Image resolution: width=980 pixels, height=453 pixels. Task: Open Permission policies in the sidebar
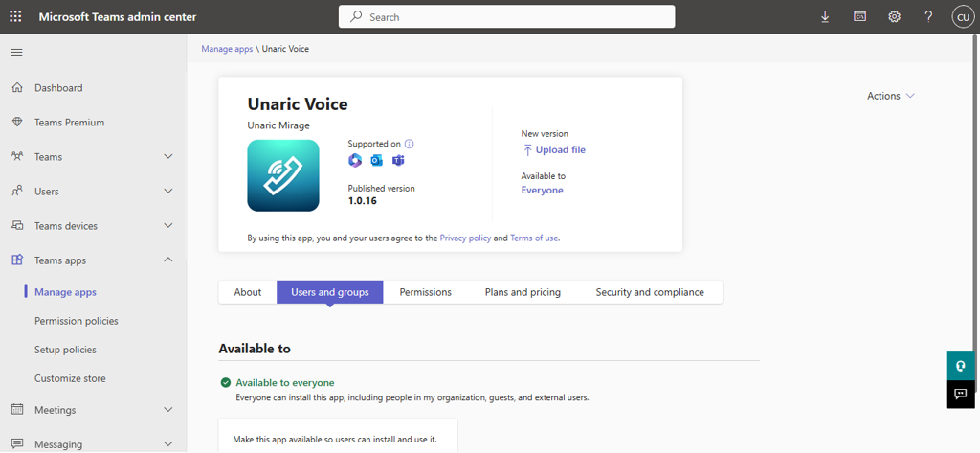77,321
